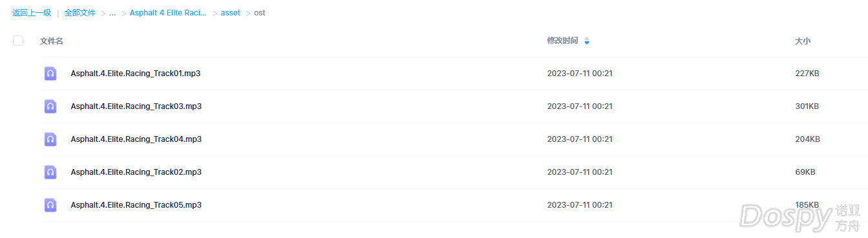The image size is (868, 238).
Task: Open 全部文件 breadcrumb link
Action: click(80, 13)
